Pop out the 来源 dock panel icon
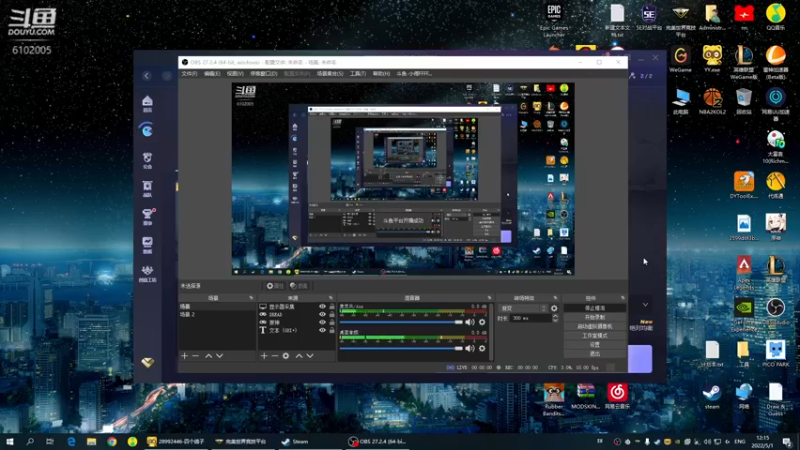 tap(331, 298)
